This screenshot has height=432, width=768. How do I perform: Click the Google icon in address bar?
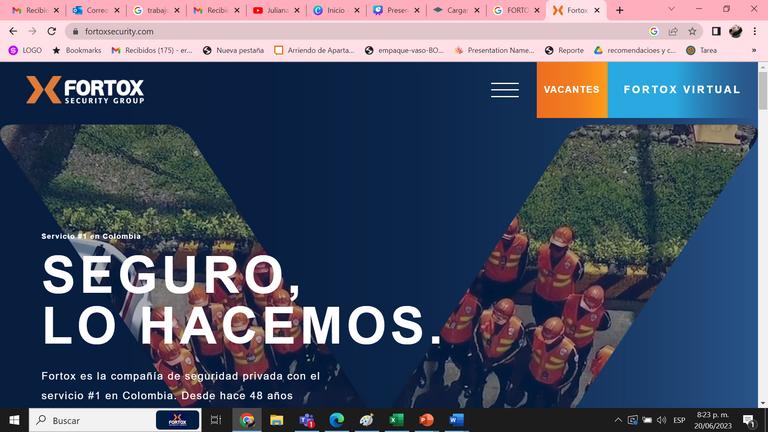point(654,31)
